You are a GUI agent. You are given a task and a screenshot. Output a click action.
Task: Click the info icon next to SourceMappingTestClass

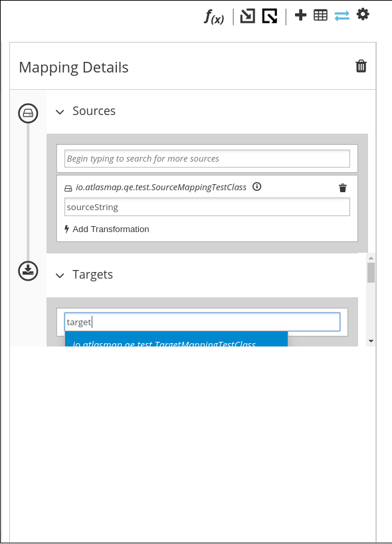(256, 187)
